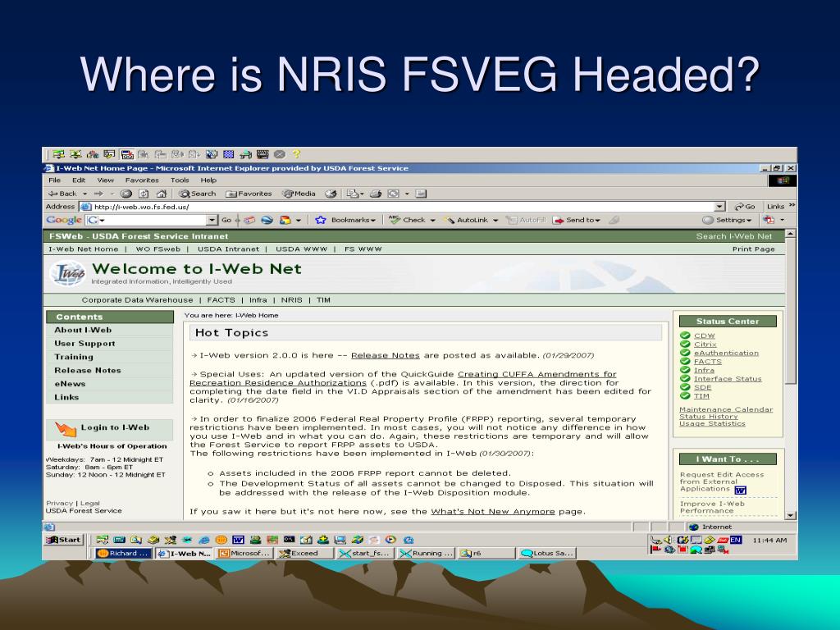The image size is (840, 630).
Task: Open the FACTS navigation tab
Action: point(221,300)
